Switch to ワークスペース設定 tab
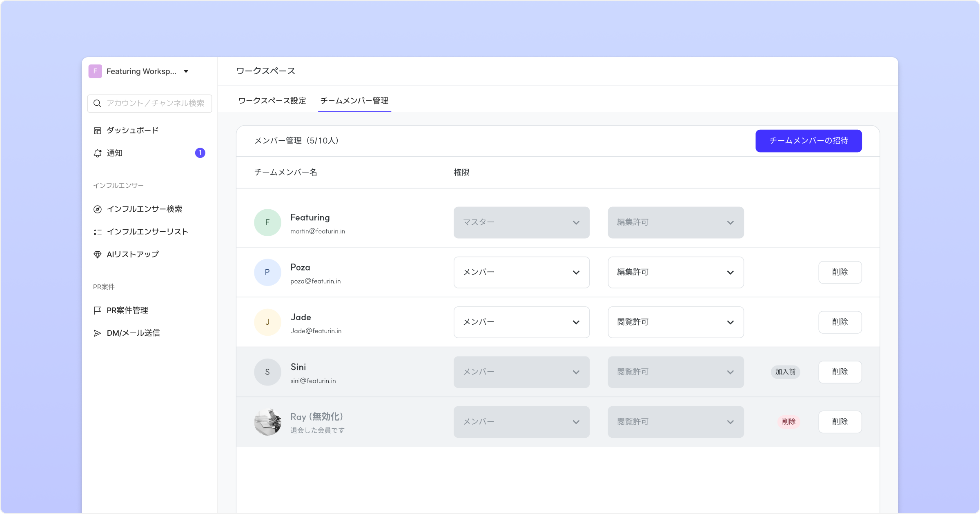The height and width of the screenshot is (514, 980). [272, 101]
